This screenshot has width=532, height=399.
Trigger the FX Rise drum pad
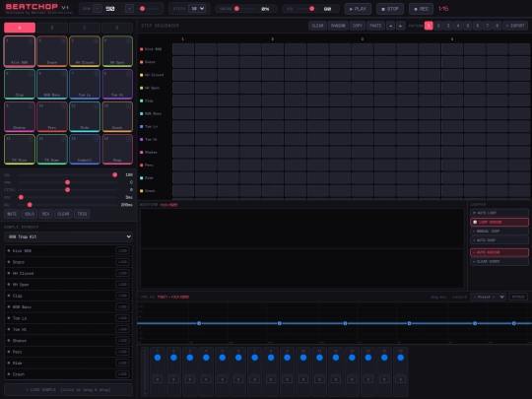pos(20,150)
